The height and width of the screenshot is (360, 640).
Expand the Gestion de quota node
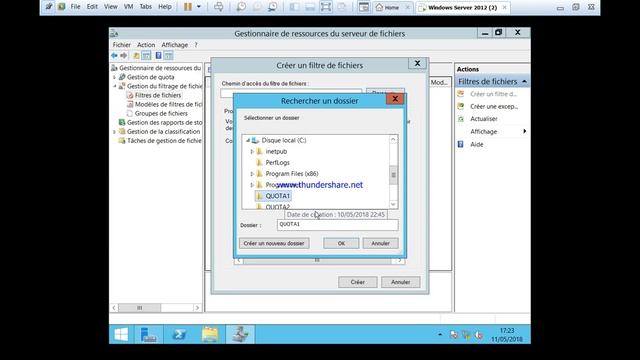tap(114, 77)
